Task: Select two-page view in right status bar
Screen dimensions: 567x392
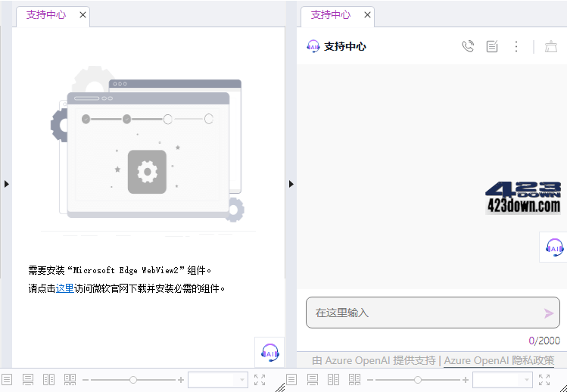Action: [333, 380]
